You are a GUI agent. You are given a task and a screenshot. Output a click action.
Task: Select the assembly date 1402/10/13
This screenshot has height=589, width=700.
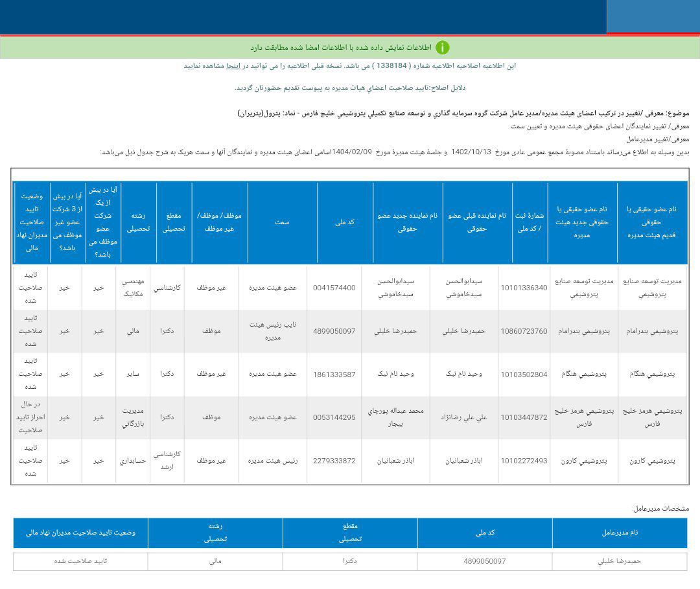click(471, 152)
